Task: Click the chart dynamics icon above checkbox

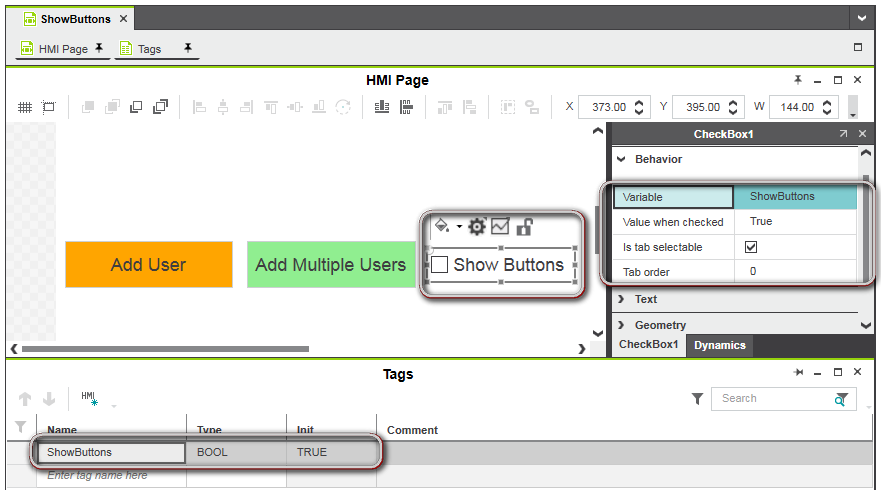Action: [x=500, y=227]
